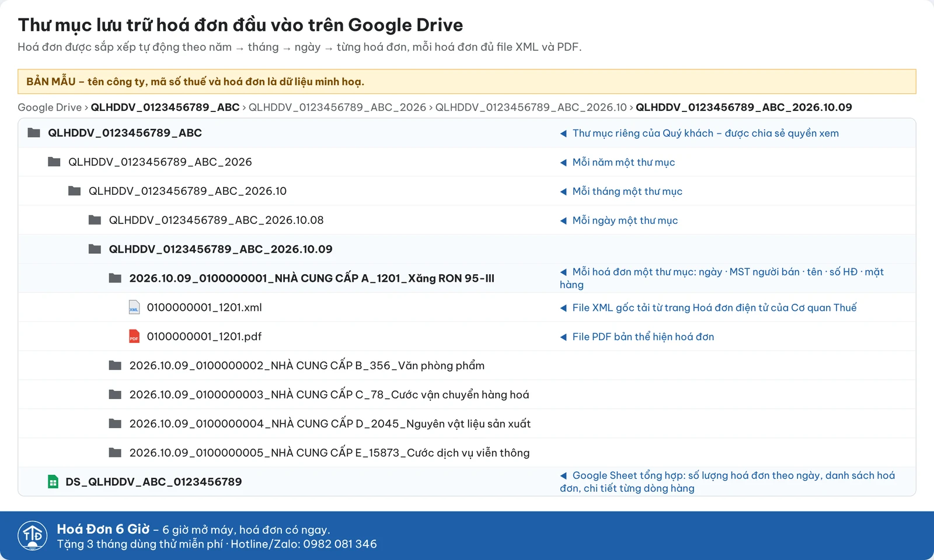
Task: Click the Hoá Đơn 6 Giờ footer logo
Action: [33, 535]
